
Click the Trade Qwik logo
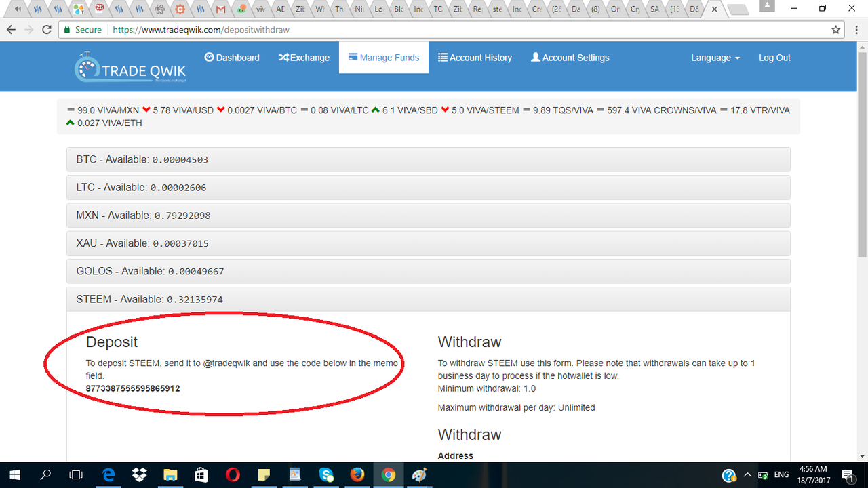pos(130,67)
